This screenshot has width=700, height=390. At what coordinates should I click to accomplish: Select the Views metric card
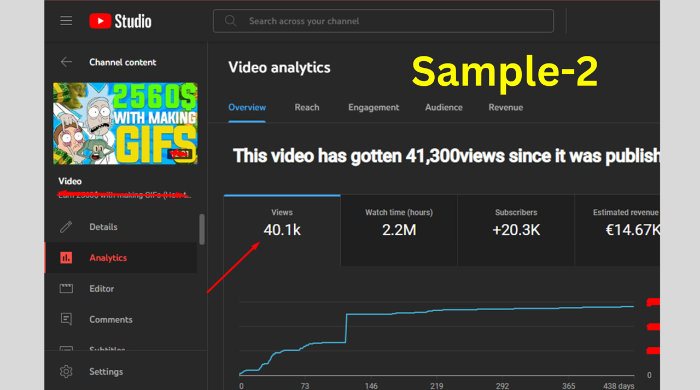tap(282, 230)
